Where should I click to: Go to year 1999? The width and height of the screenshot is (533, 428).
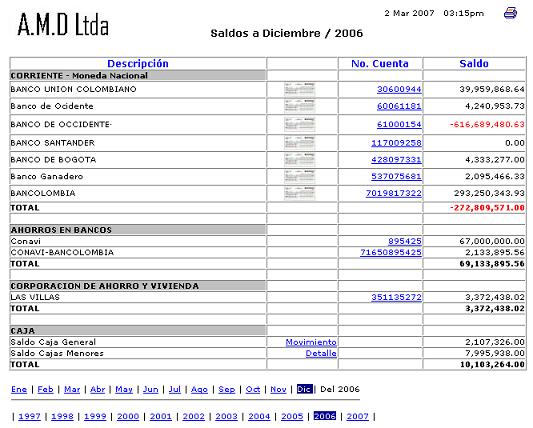pyautogui.click(x=95, y=416)
